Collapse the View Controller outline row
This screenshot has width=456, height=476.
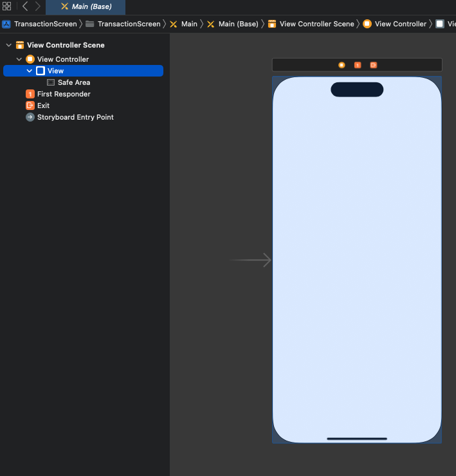19,59
